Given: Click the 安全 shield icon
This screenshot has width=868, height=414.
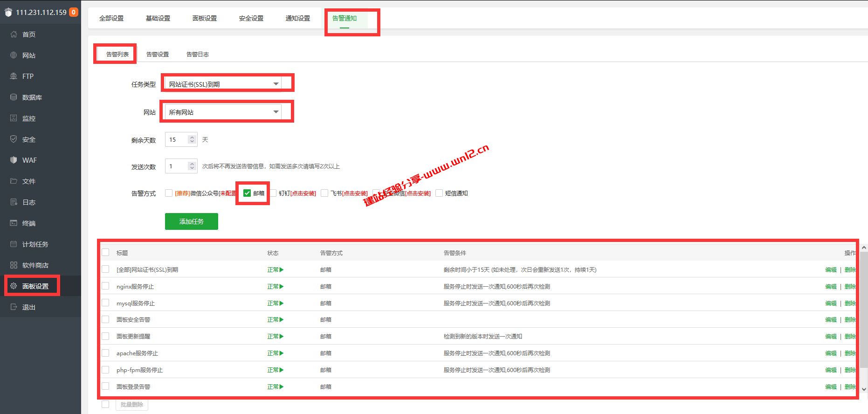Looking at the screenshot, I should [14, 139].
